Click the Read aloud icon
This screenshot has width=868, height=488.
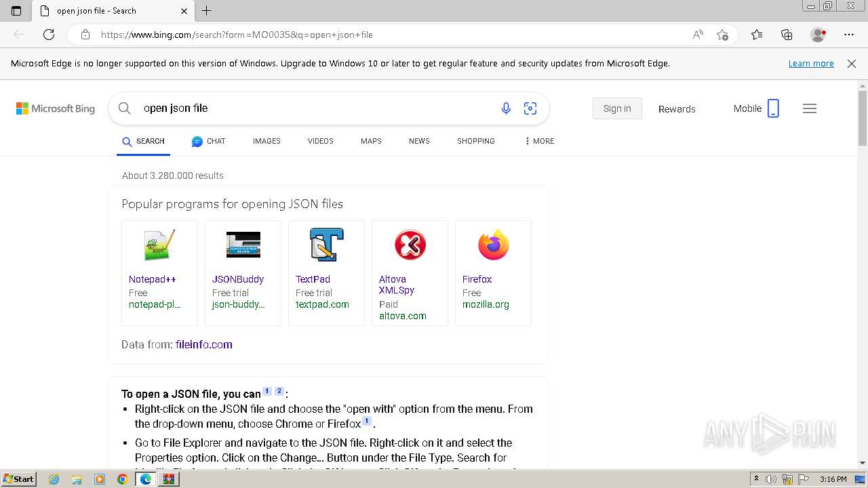pyautogui.click(x=698, y=35)
